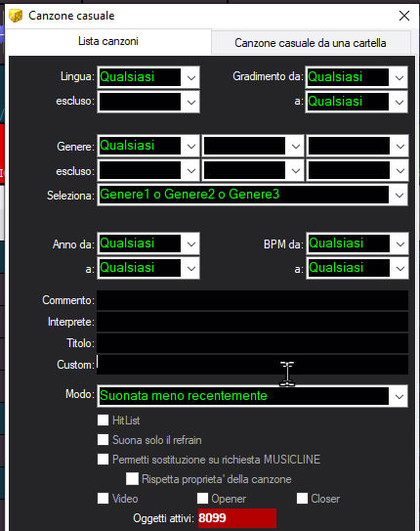Focus the Commento input field

pos(252,300)
